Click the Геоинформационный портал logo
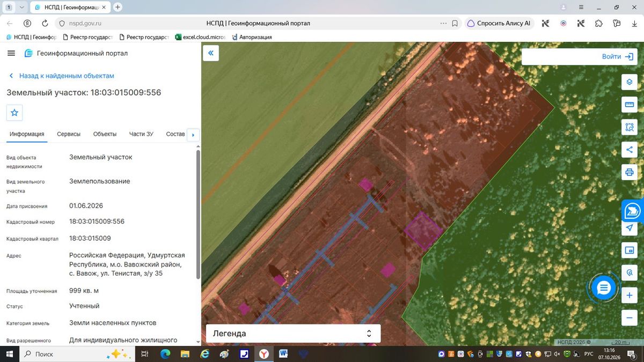This screenshot has height=362, width=644. pyautogui.click(x=76, y=53)
